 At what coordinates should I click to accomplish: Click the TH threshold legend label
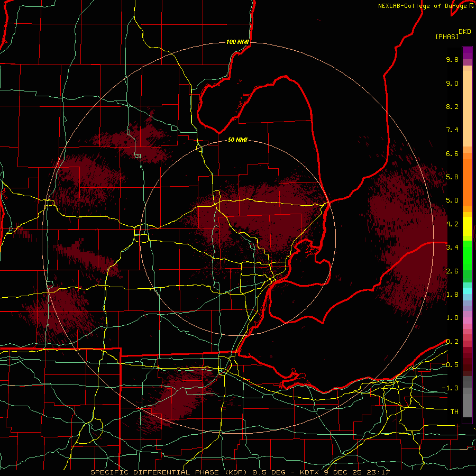pos(454,412)
